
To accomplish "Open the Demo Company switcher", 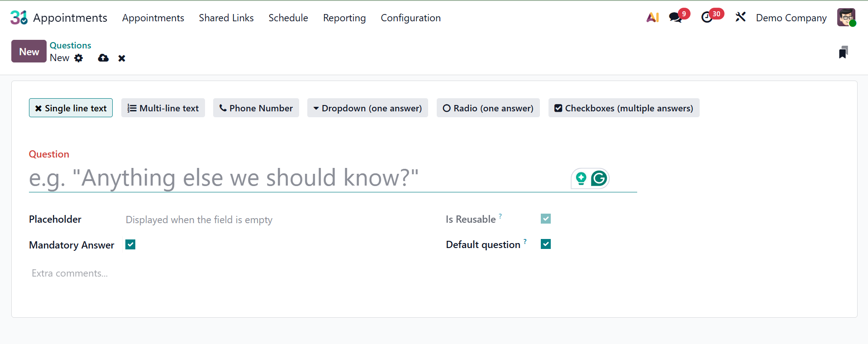I will pos(791,18).
